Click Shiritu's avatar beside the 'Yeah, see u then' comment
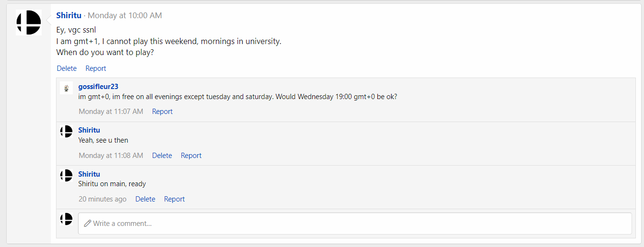Viewport: 644px width, 247px height. (x=66, y=132)
